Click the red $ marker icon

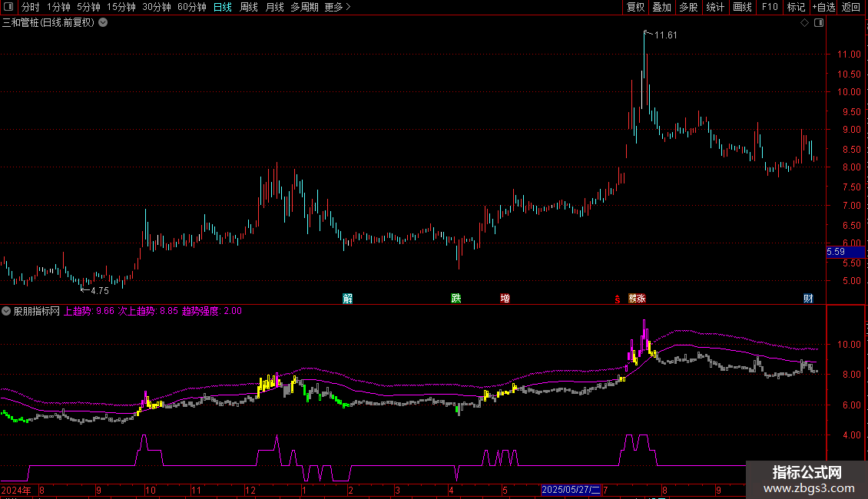pos(618,299)
